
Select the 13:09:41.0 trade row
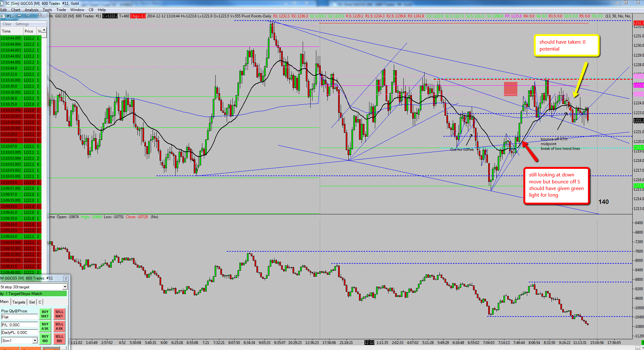click(21, 212)
